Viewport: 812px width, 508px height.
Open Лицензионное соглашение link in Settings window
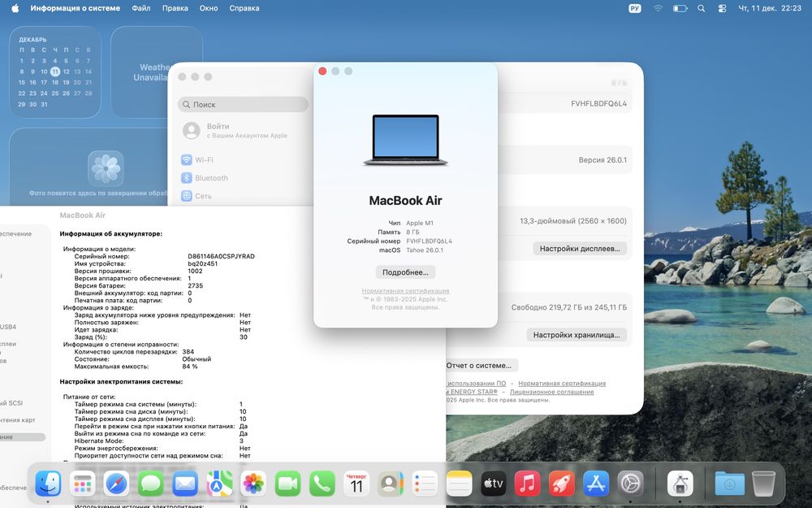551,392
